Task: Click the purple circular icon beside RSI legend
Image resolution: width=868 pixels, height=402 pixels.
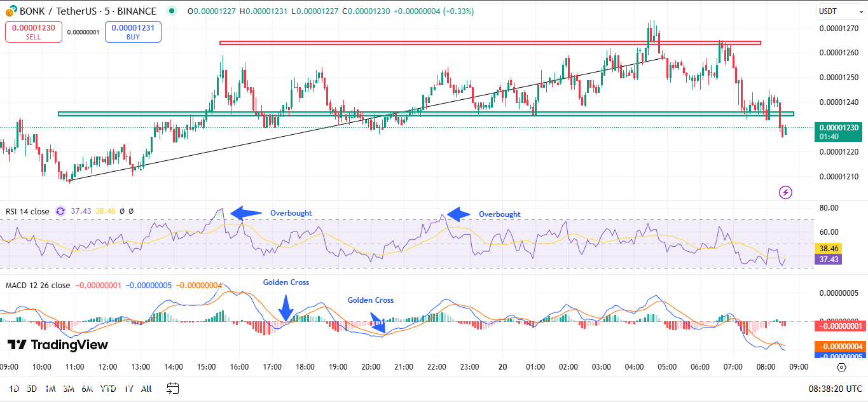Action: [60, 211]
